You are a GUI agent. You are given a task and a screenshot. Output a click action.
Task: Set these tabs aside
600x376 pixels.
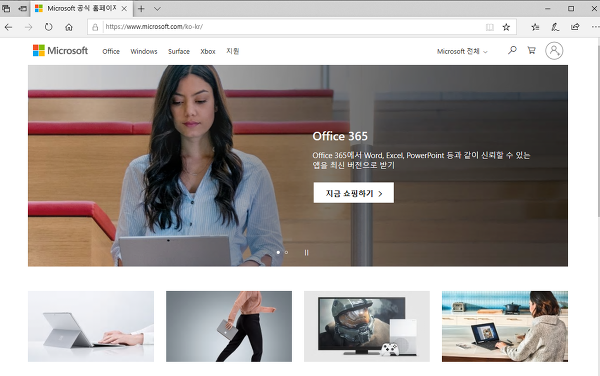pos(23,8)
